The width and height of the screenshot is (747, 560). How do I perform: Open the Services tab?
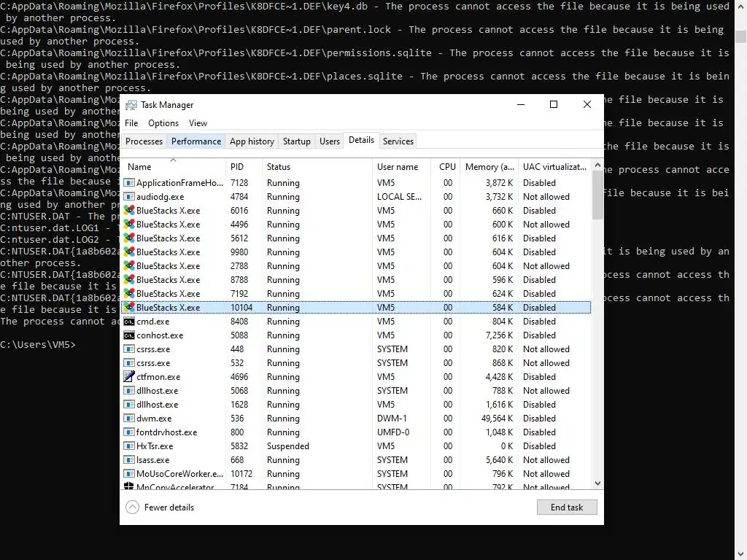click(398, 141)
